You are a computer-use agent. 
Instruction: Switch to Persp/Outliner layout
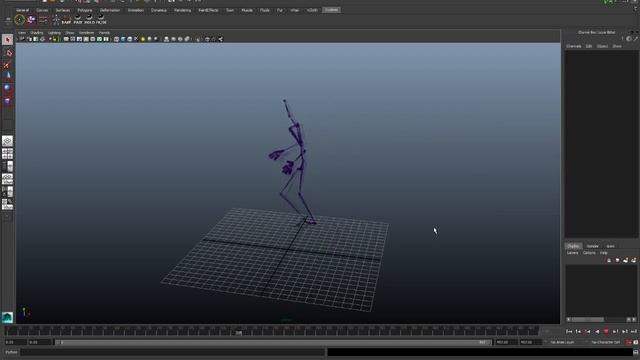click(7, 166)
